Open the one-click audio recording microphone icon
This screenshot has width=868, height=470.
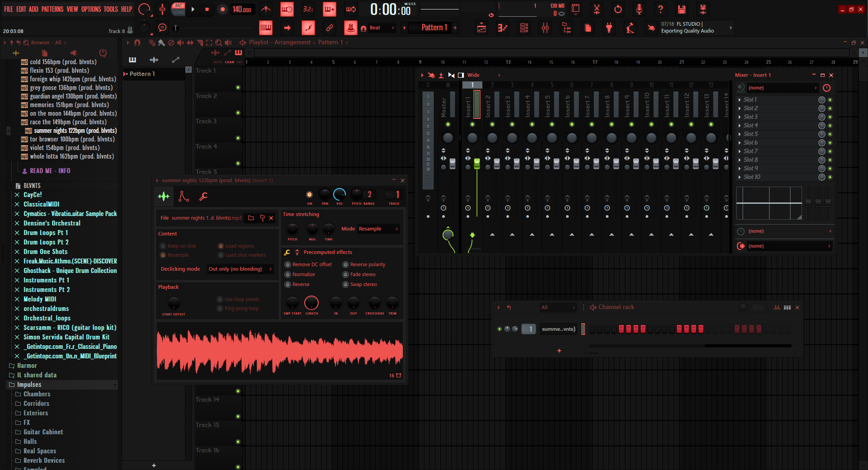coord(639,9)
